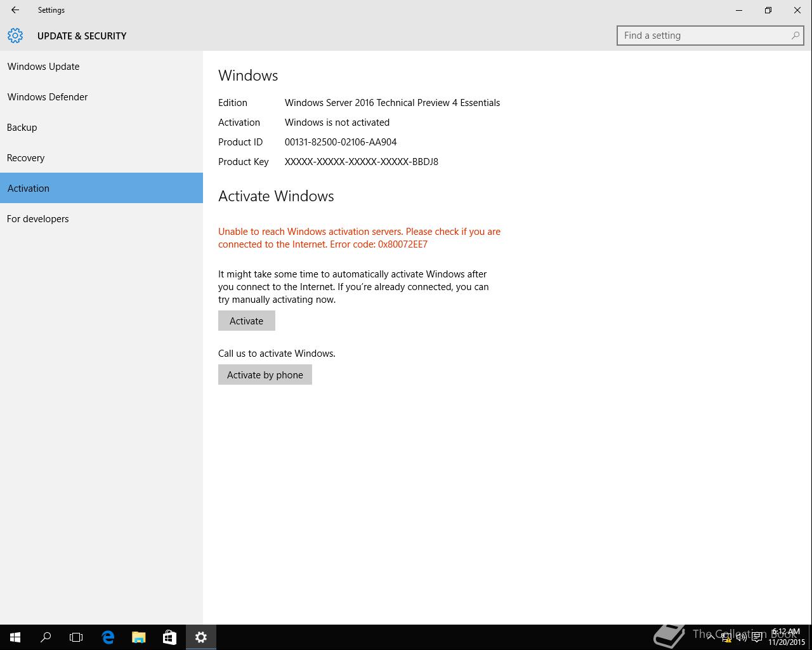Click the volume speaker tray icon
Viewport: 812px width, 650px height.
[x=741, y=637]
